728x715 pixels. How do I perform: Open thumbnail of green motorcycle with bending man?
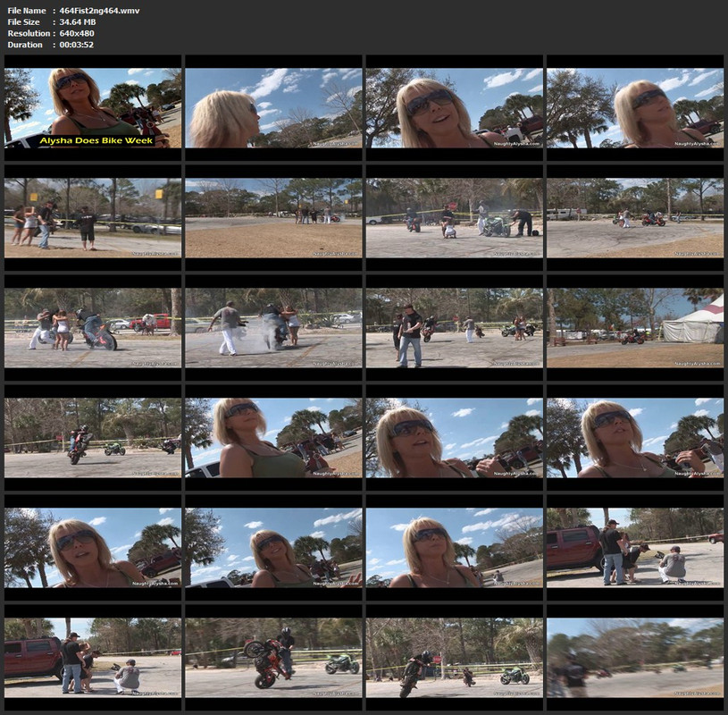[454, 218]
